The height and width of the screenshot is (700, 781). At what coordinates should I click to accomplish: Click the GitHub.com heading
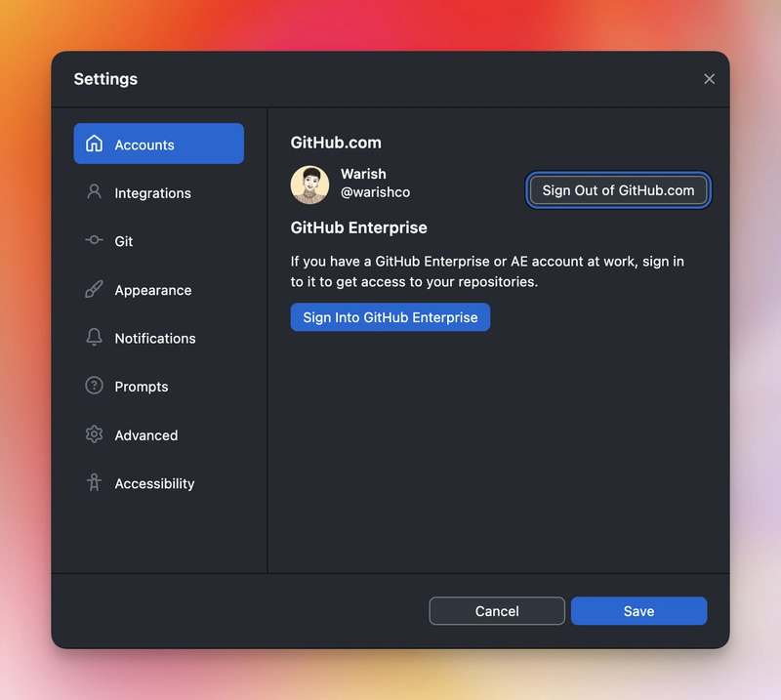(336, 143)
